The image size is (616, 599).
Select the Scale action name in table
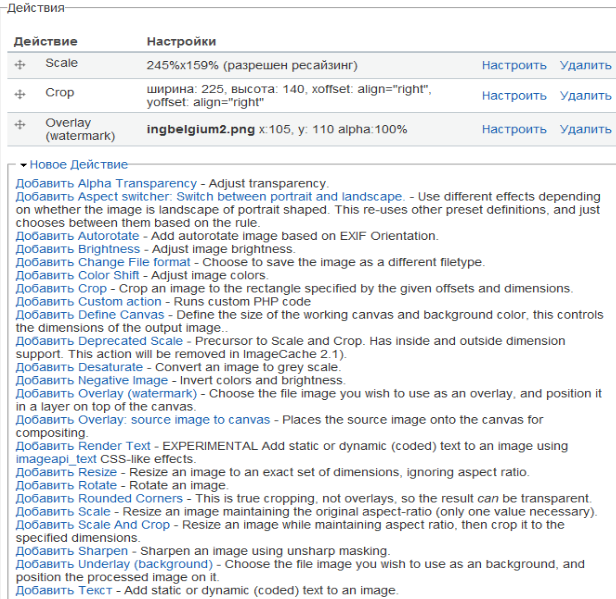pos(62,63)
